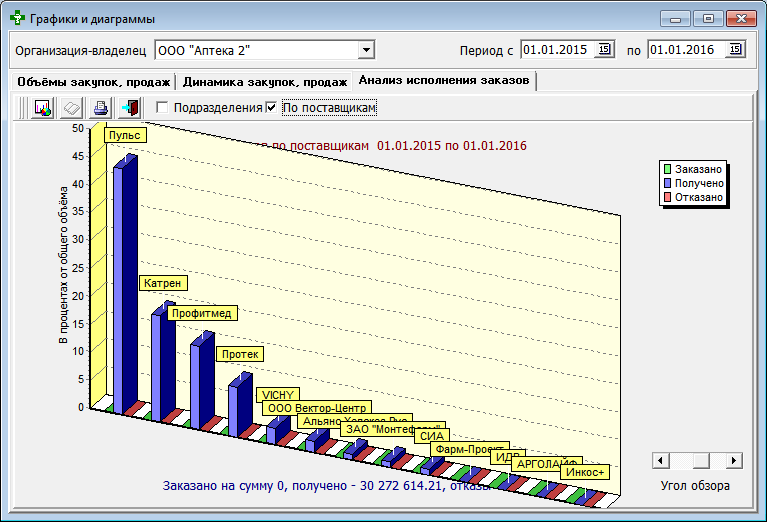This screenshot has height=522, width=767.
Task: Click the exit door icon
Action: coord(129,108)
